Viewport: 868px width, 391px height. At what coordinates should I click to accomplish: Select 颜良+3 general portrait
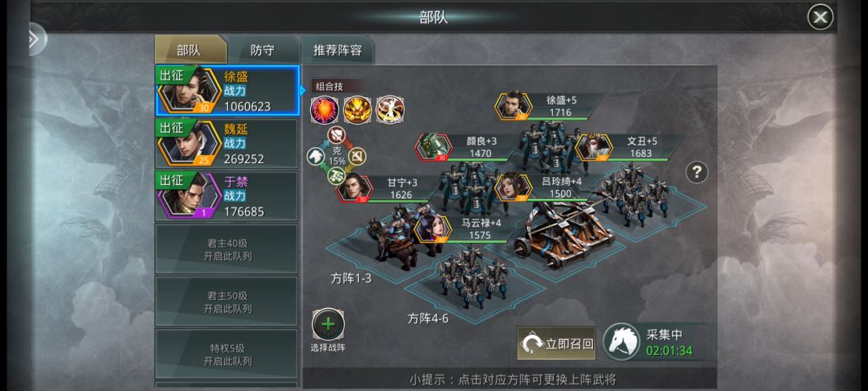click(x=435, y=147)
